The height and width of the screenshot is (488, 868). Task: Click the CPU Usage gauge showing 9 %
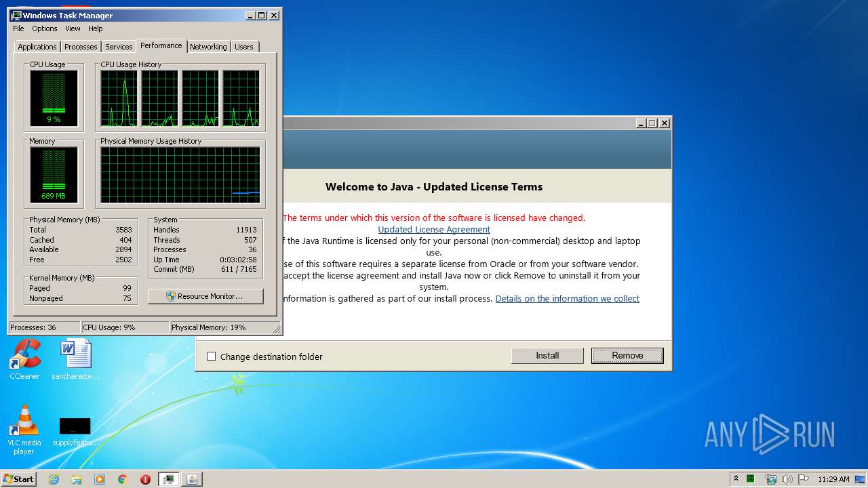point(54,98)
